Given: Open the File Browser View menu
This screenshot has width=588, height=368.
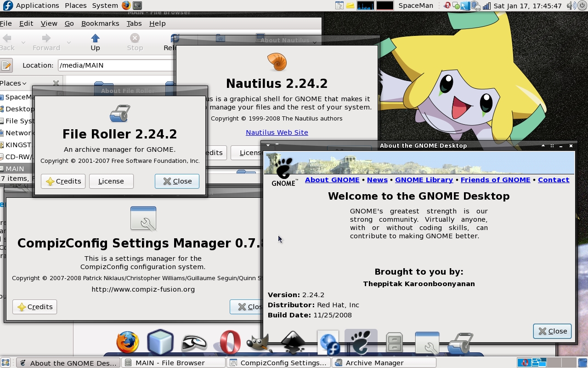Looking at the screenshot, I should (x=49, y=23).
